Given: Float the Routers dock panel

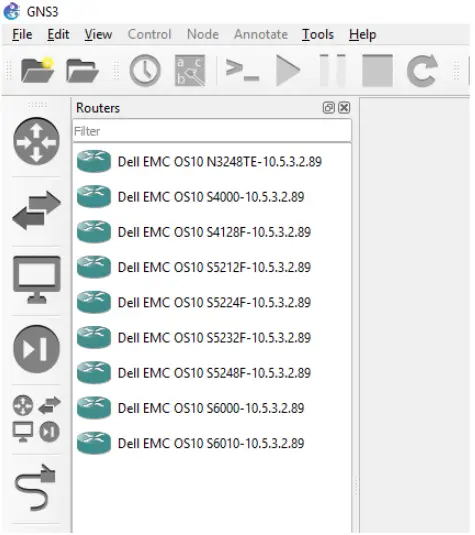Looking at the screenshot, I should [x=329, y=108].
